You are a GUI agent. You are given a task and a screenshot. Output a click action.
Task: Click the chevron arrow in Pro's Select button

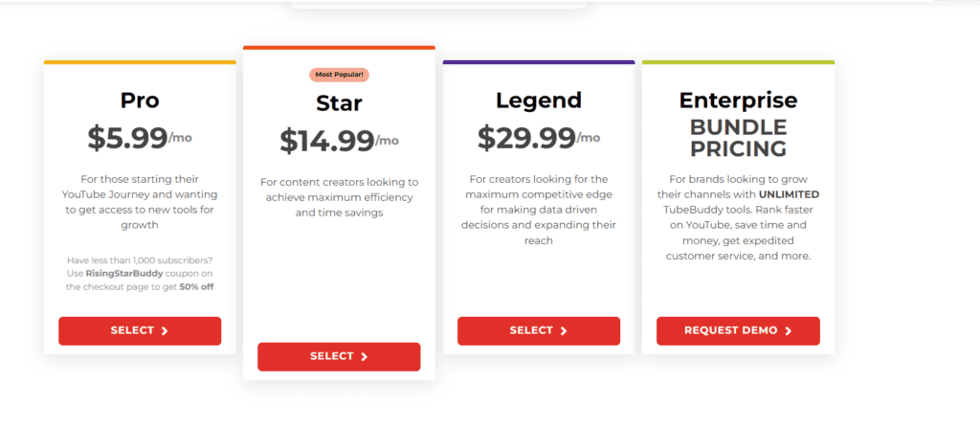165,331
